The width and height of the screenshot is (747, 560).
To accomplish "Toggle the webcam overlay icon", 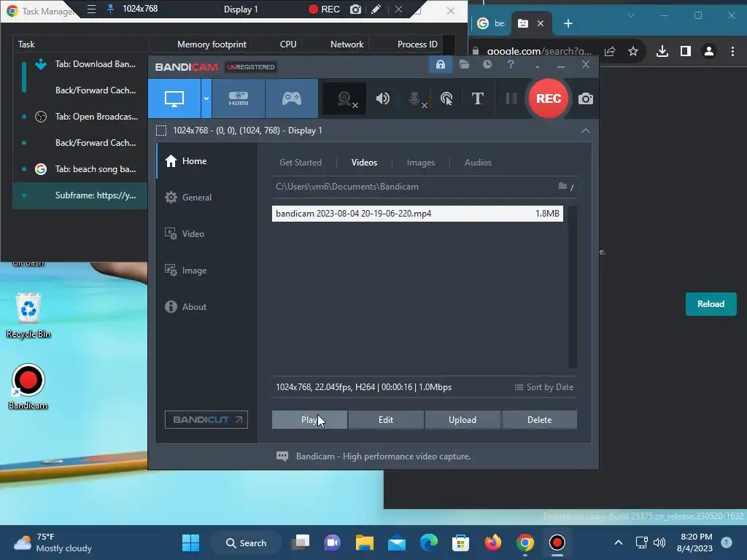I will (x=344, y=98).
